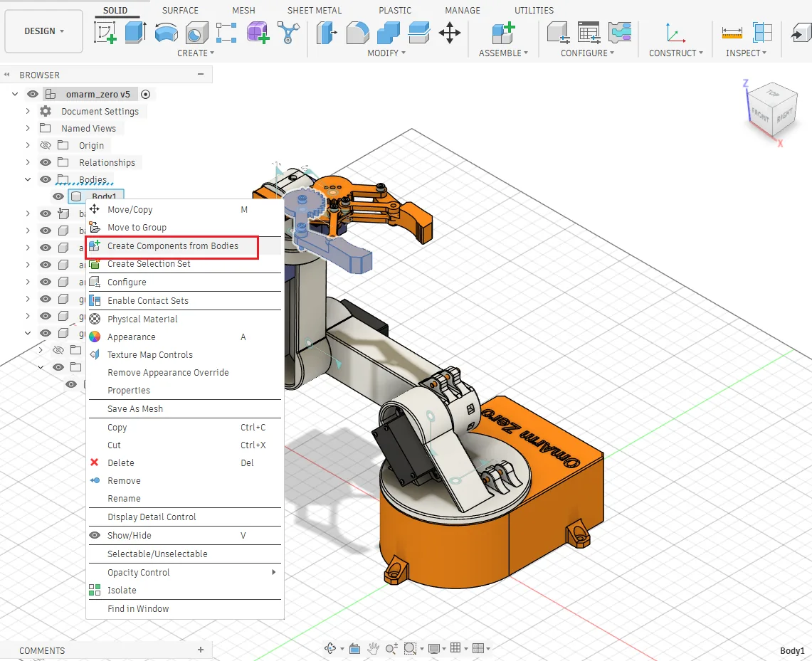Switch to the UTILITIES tab

click(534, 11)
